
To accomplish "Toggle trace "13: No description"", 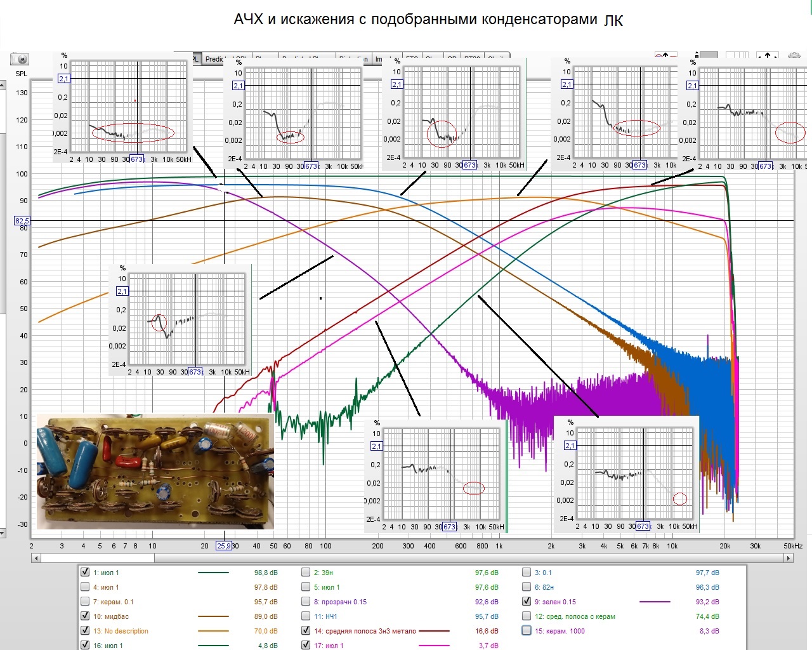I will [x=85, y=631].
